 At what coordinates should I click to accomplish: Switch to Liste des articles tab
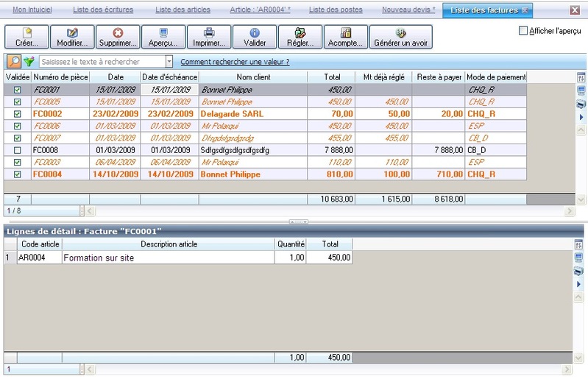click(183, 10)
